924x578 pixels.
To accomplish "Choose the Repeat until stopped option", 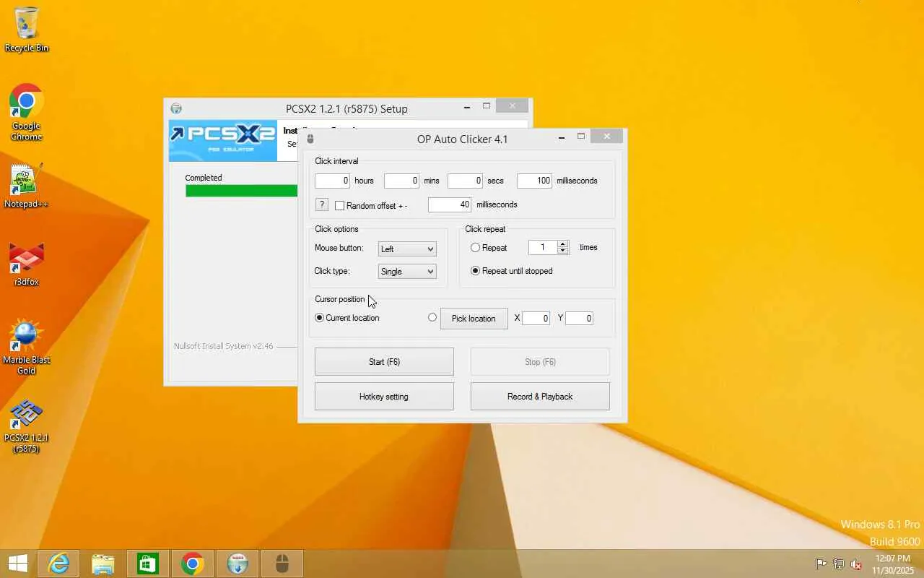I will point(475,271).
